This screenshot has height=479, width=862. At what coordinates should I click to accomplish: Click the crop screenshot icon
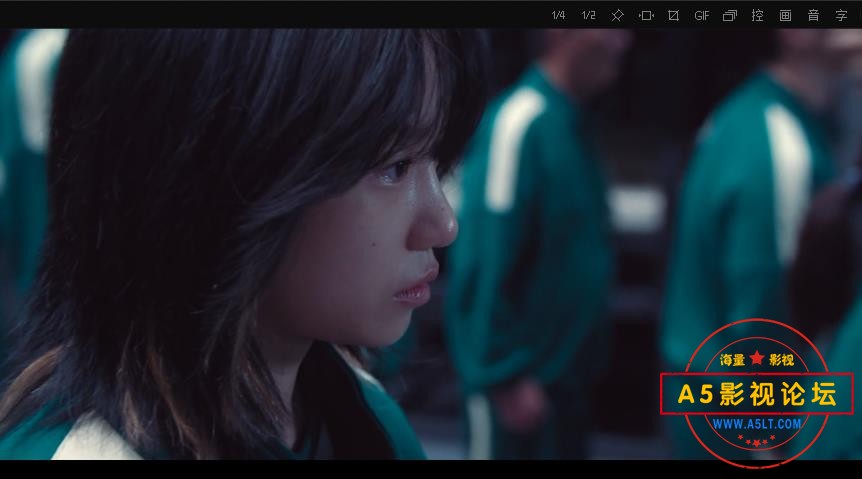(673, 15)
